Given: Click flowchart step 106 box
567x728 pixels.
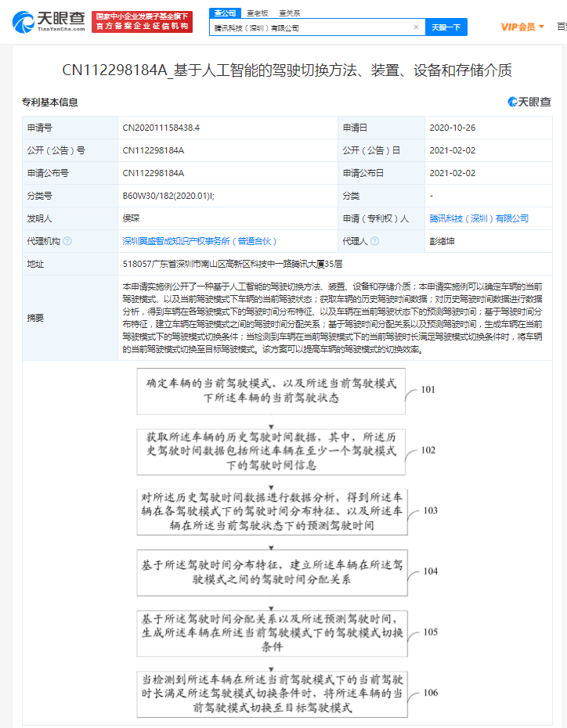Looking at the screenshot, I should (272, 694).
